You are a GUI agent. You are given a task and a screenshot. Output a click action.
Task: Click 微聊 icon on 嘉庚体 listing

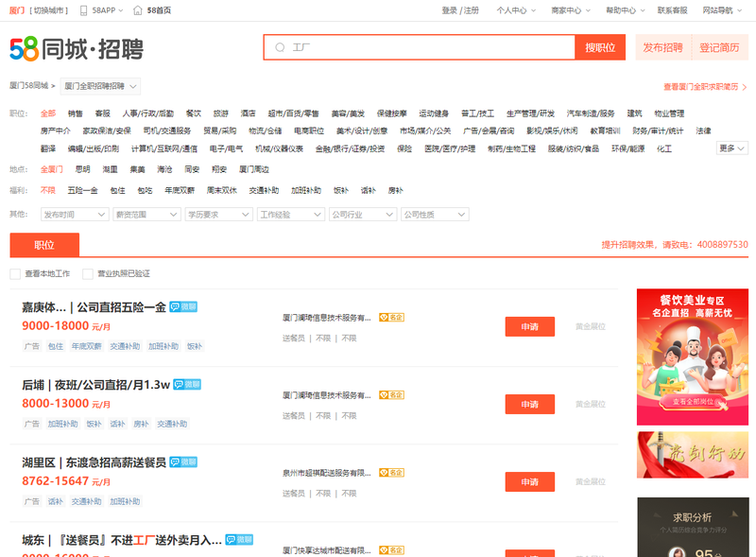click(x=183, y=306)
